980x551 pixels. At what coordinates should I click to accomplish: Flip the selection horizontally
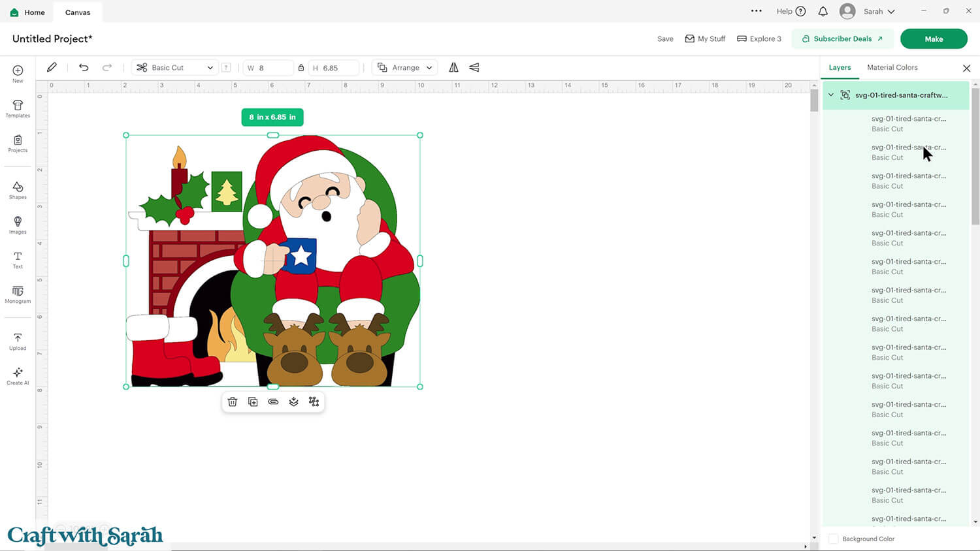(453, 67)
